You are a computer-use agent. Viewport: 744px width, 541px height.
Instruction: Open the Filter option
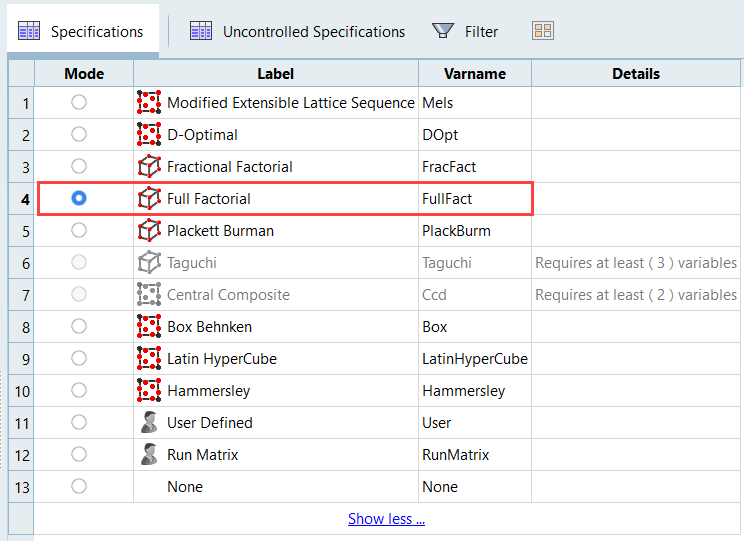(466, 31)
